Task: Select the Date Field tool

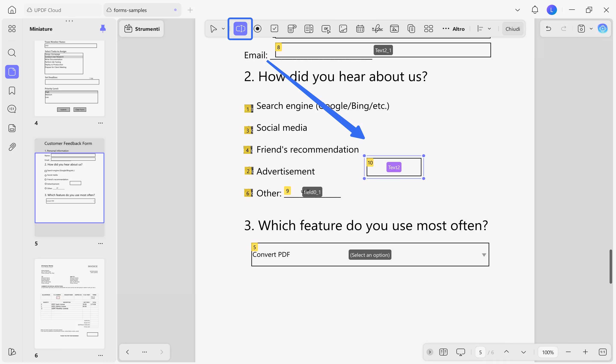Action: point(360,29)
